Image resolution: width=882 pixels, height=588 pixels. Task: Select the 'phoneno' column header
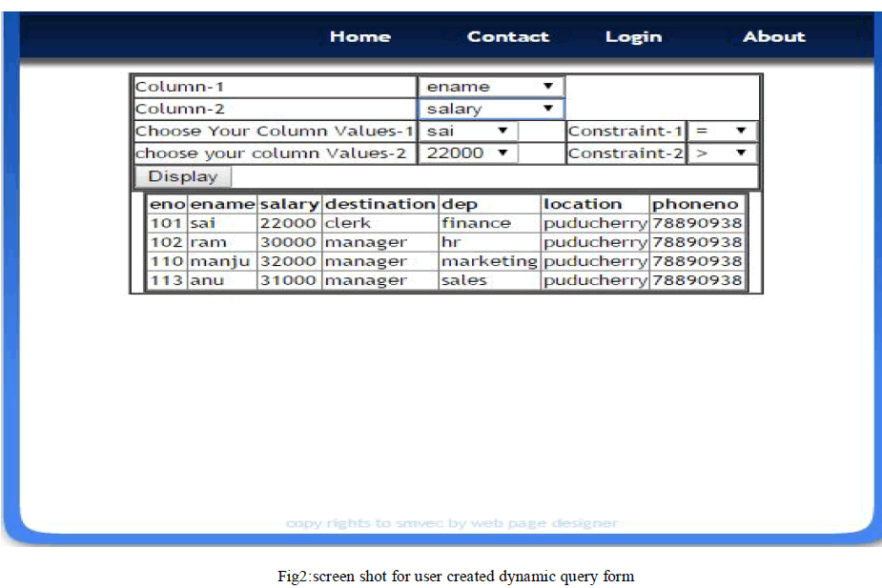[x=695, y=204]
